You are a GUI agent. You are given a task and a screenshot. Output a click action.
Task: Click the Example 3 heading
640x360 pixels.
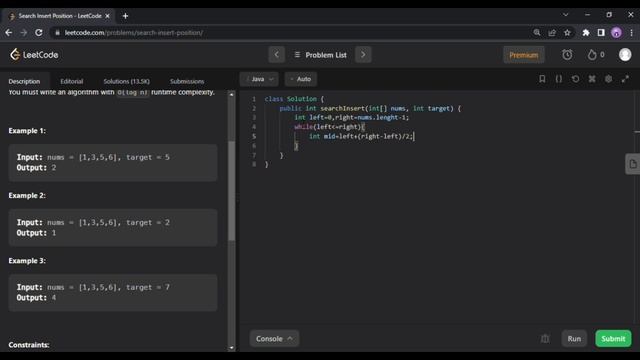(27, 260)
